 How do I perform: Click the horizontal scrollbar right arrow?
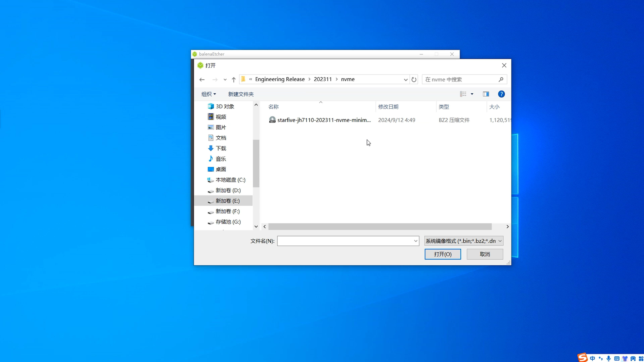507,227
